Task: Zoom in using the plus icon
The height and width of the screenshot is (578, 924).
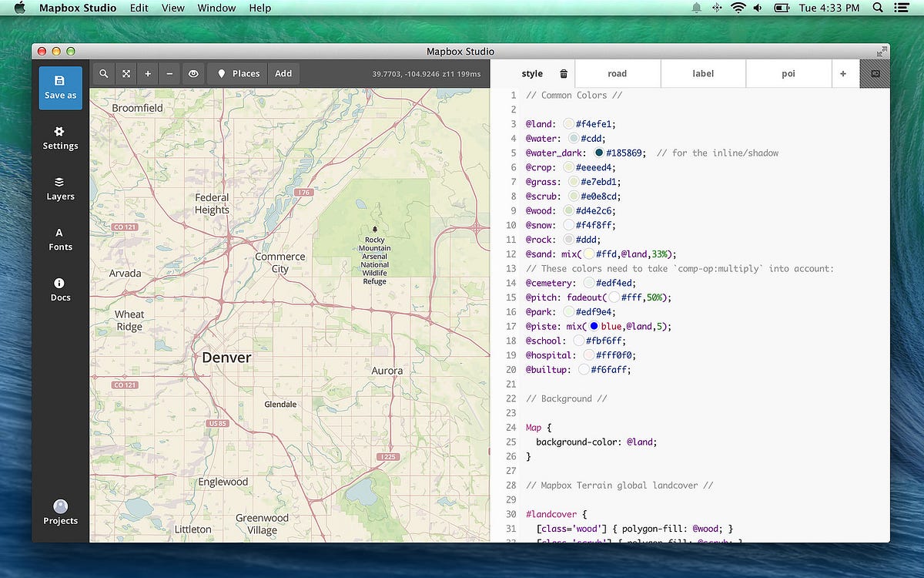Action: click(148, 73)
